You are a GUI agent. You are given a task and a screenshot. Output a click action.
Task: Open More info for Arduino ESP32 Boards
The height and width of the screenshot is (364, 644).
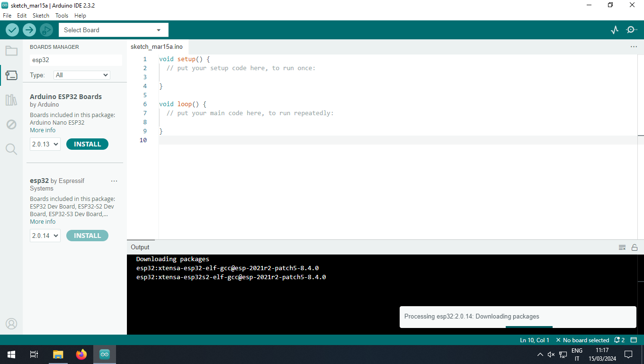(x=43, y=130)
